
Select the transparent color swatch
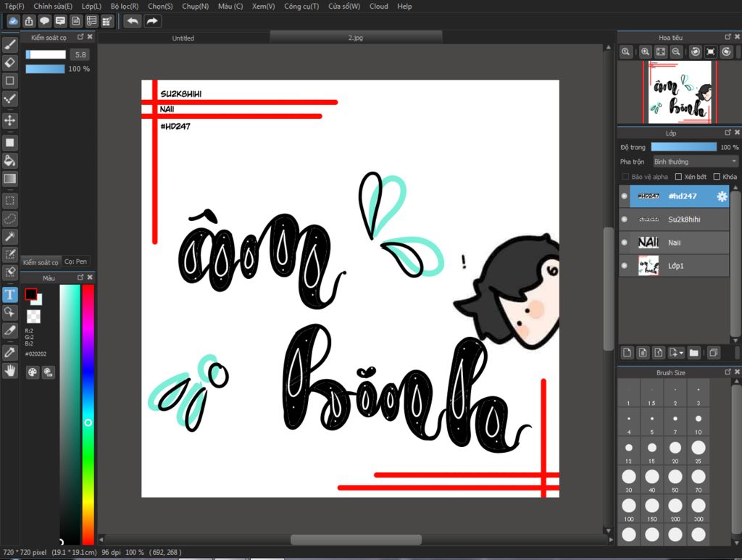(33, 317)
